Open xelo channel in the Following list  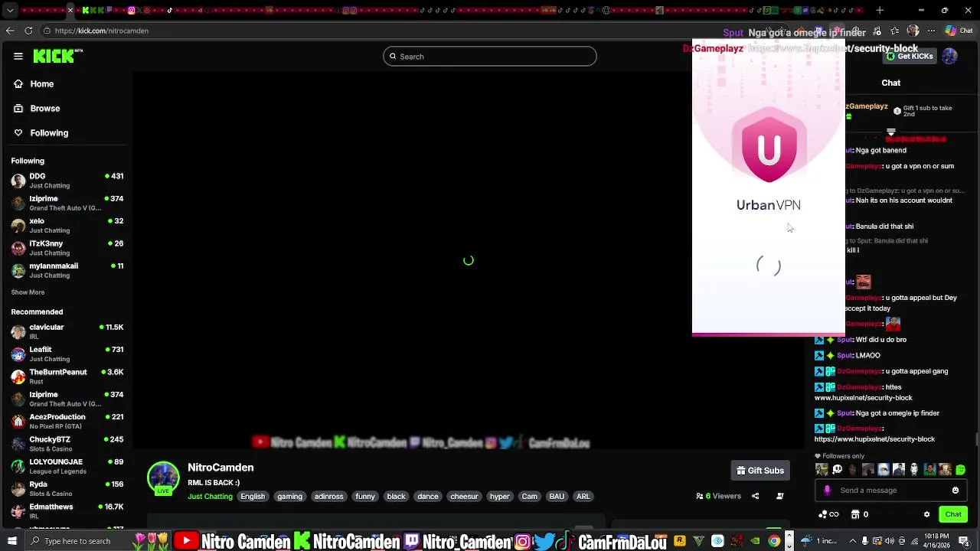pos(67,225)
